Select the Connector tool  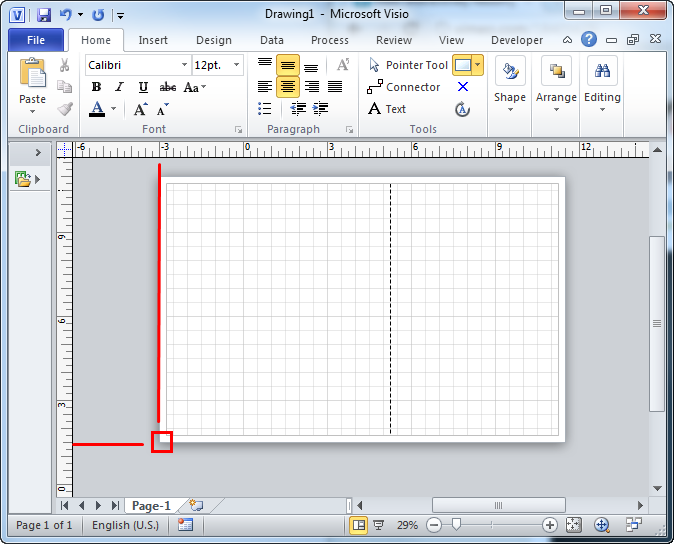point(403,87)
